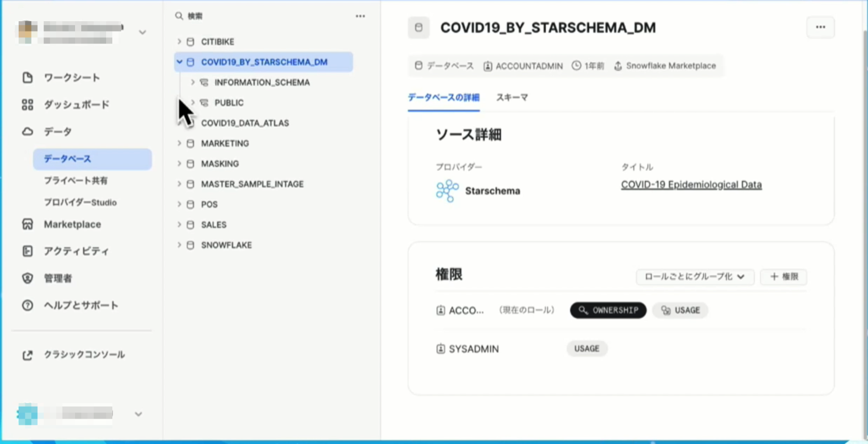Collapse the COVID19_BY_STARSCHEMA_DM database
Viewport: 868px width, 444px height.
pyautogui.click(x=179, y=62)
